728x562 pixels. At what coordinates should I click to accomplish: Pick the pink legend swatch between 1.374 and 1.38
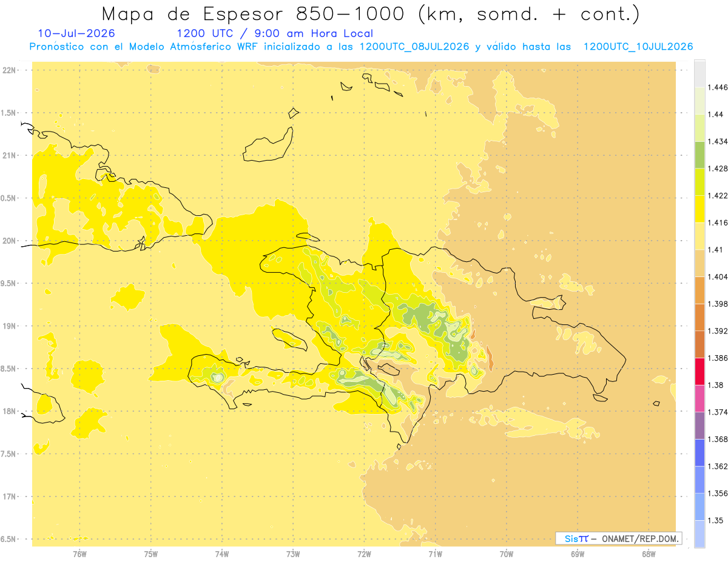699,398
